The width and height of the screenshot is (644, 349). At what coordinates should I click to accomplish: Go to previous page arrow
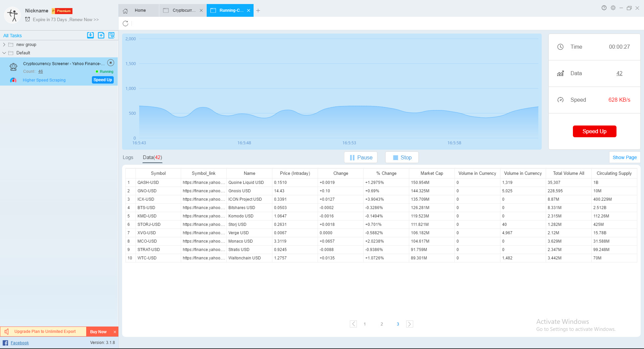[x=353, y=324]
